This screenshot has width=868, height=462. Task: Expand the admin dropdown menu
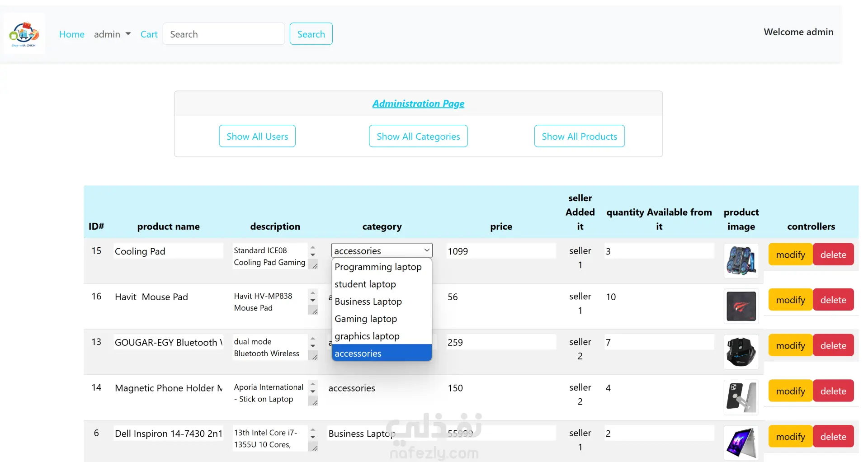[112, 34]
